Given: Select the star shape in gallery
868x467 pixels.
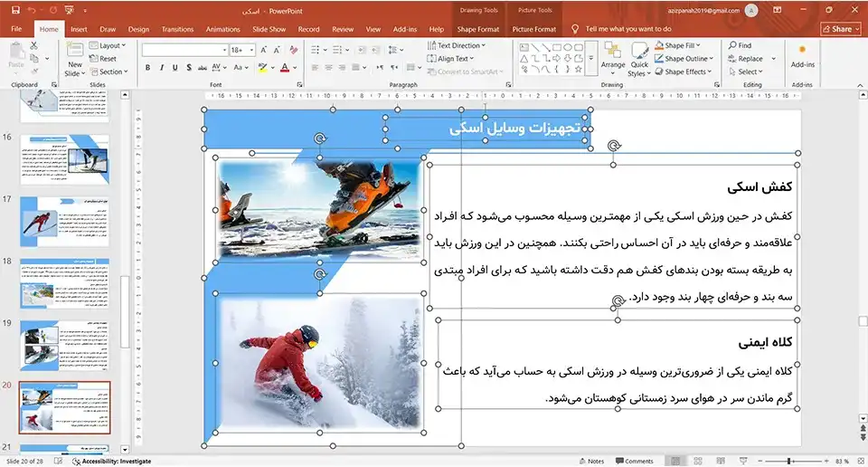Looking at the screenshot, I should (579, 70).
